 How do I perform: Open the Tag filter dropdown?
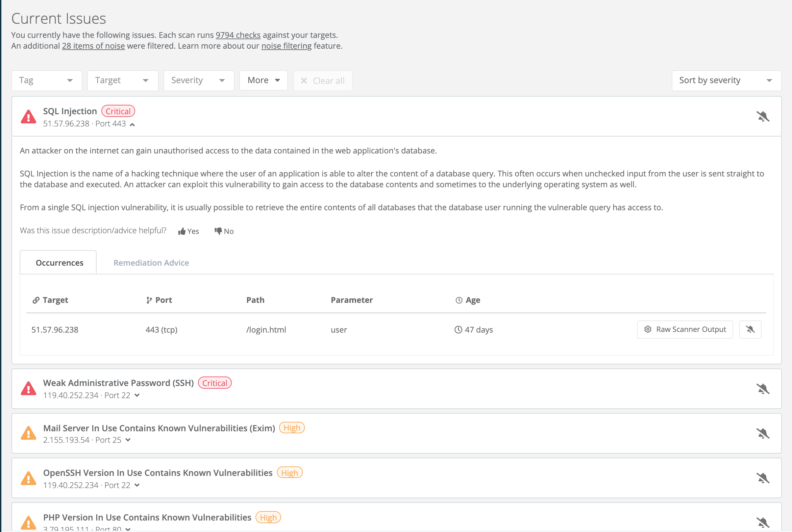tap(47, 80)
